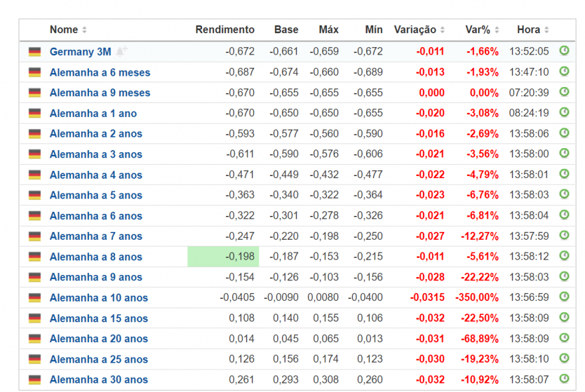Screen dimensions: 585x392
Task: Click the clock icon in Germany 3M row
Action: point(564,50)
